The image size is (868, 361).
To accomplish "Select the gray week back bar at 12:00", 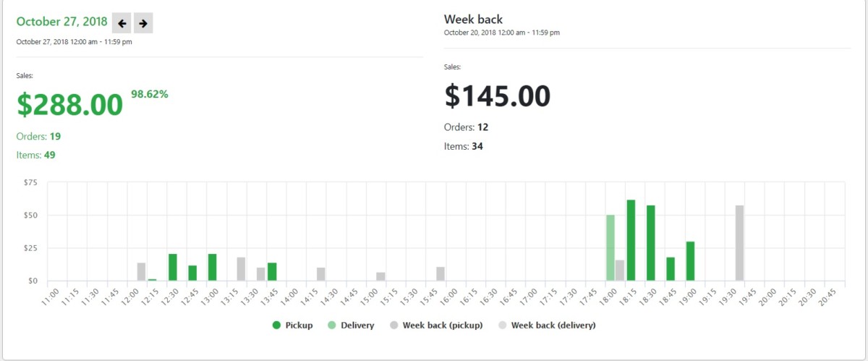I will 142,271.
